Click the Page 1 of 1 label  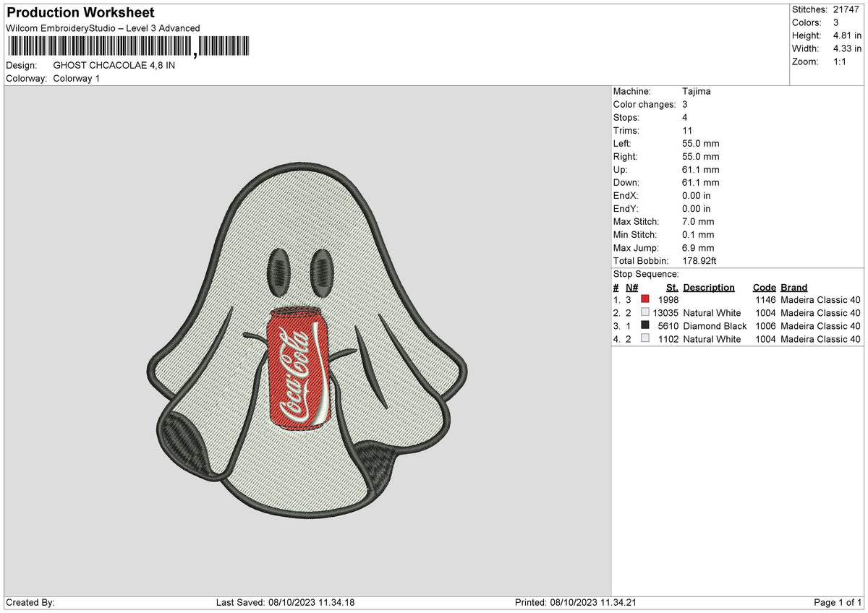click(x=836, y=601)
